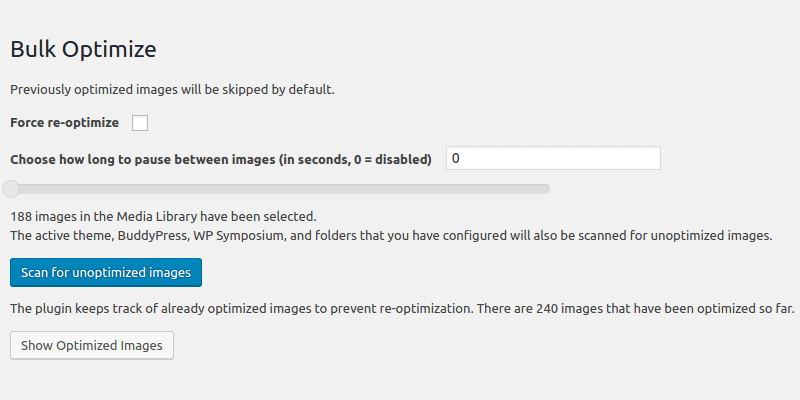Screen dimensions: 800x400
Task: Click the '0' value in the pause field
Action: click(457, 159)
